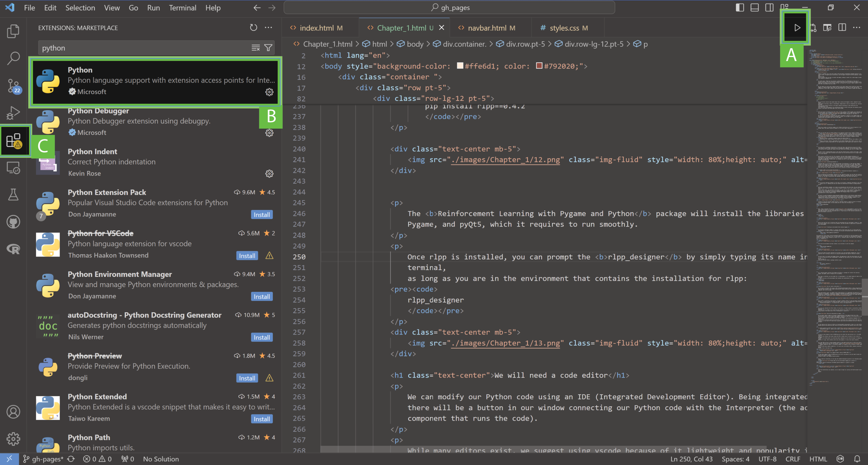
Task: Open the Selection menu
Action: (x=80, y=7)
